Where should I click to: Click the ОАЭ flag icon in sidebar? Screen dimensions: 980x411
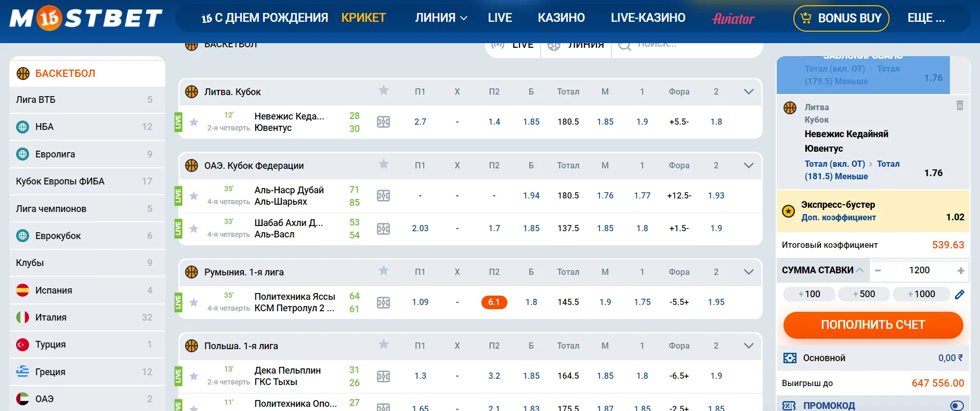click(23, 399)
